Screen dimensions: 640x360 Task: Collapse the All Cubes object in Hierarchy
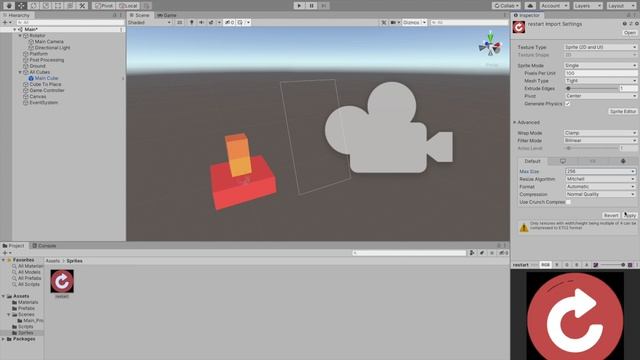pos(20,72)
